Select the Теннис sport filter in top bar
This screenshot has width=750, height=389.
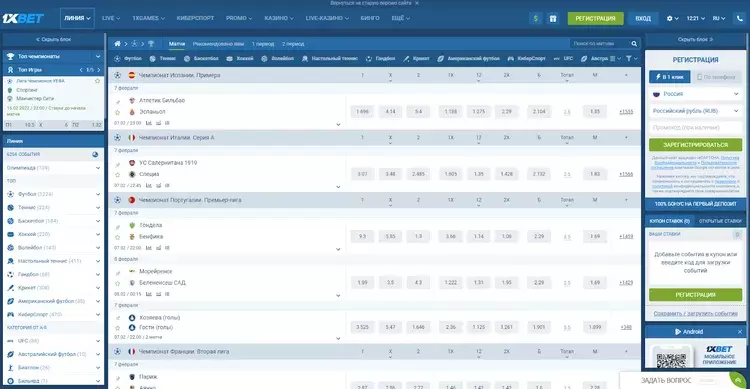point(163,58)
